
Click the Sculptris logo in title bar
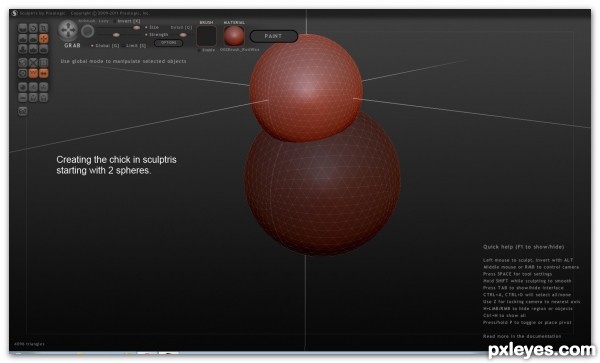(15, 13)
